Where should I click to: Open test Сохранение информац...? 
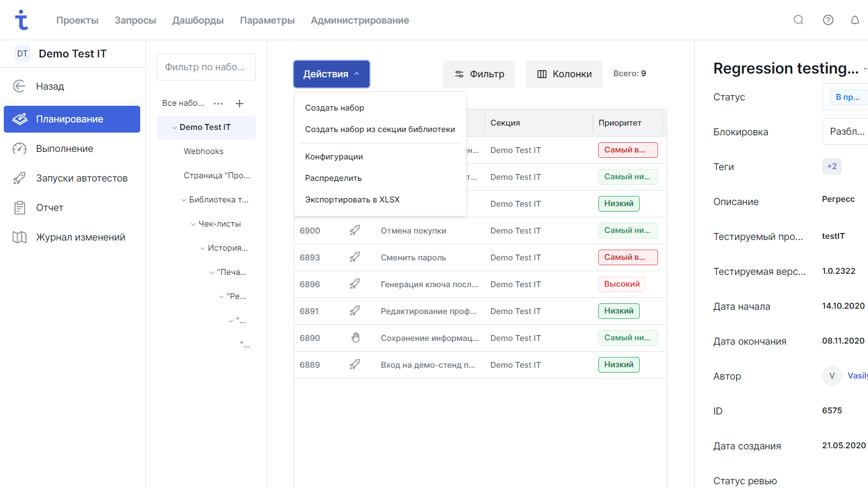point(430,338)
